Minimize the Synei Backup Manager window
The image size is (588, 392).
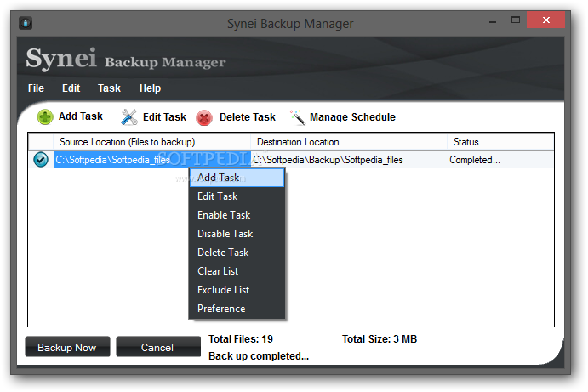tap(493, 22)
